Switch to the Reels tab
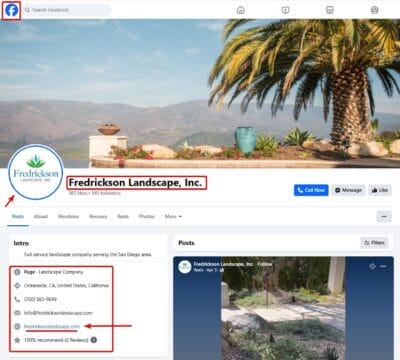Image resolution: width=400 pixels, height=360 pixels. click(x=123, y=216)
